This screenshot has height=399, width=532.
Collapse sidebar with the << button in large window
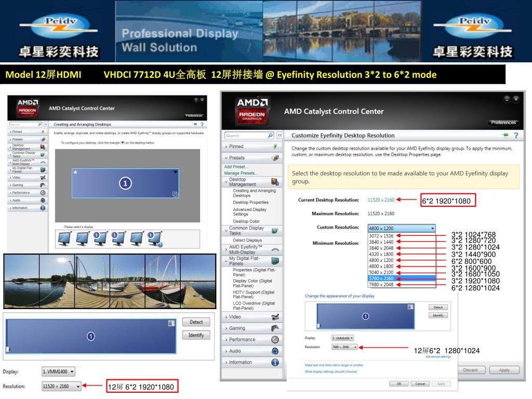point(280,135)
